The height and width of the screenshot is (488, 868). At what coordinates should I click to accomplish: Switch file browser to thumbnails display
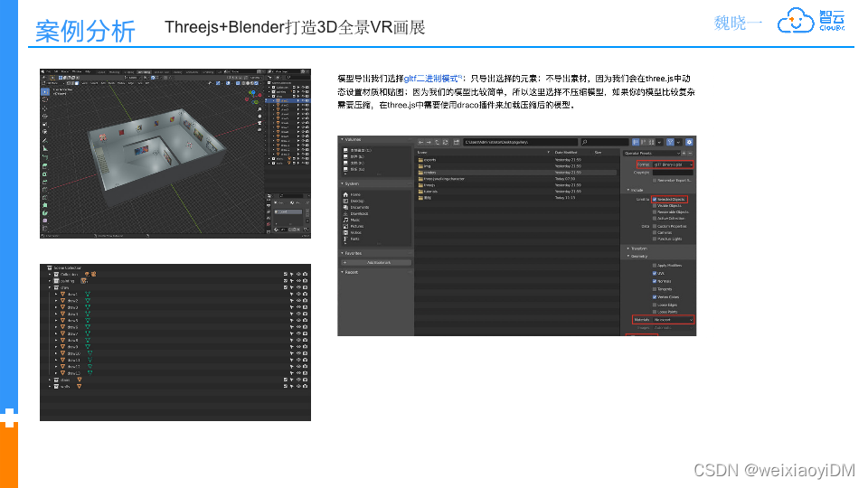pos(652,142)
